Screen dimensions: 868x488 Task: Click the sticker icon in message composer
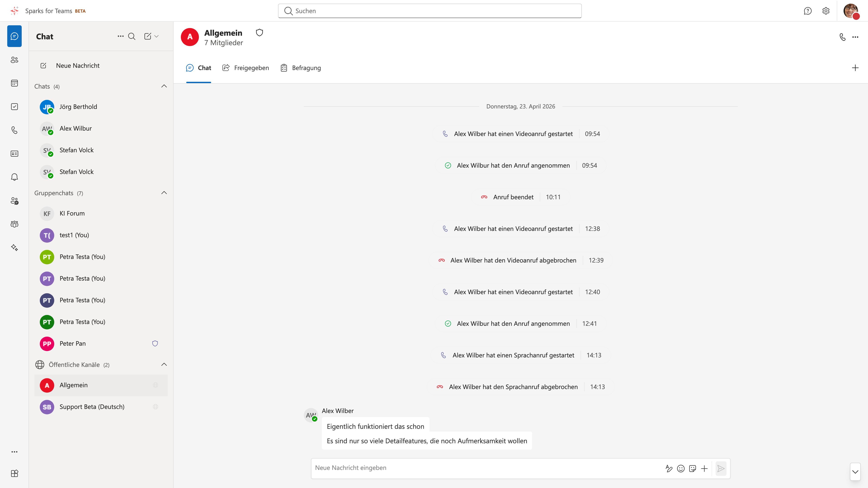[692, 469]
